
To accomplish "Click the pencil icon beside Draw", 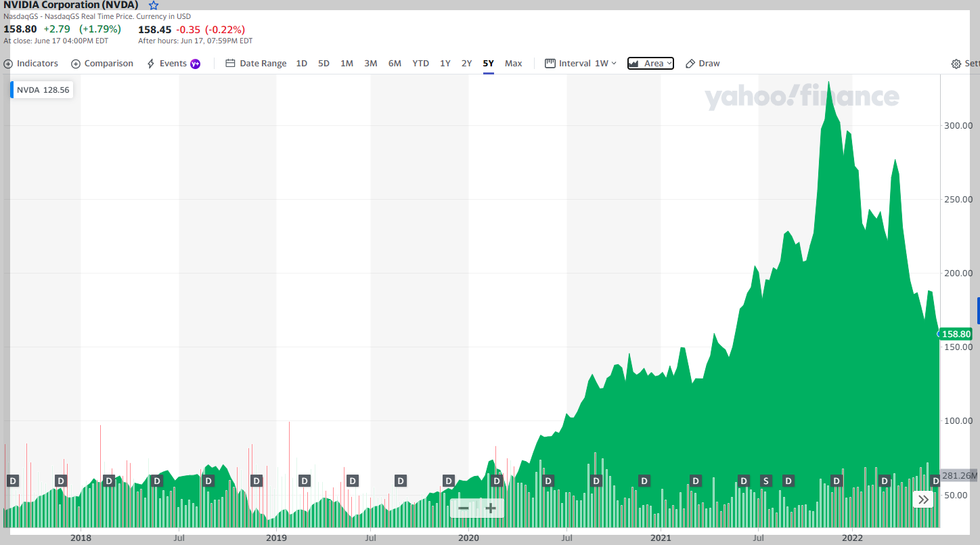I will click(x=690, y=64).
